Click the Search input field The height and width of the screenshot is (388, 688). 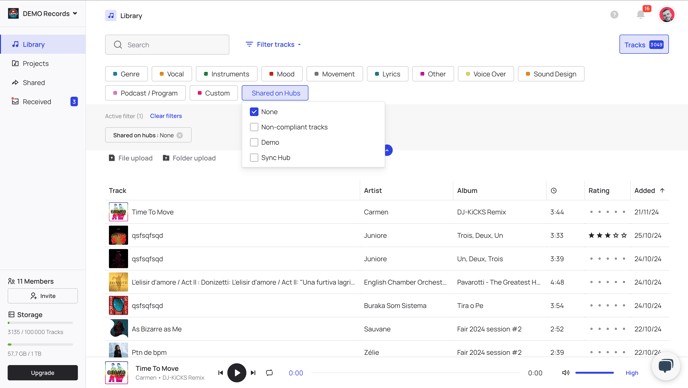[x=167, y=45]
